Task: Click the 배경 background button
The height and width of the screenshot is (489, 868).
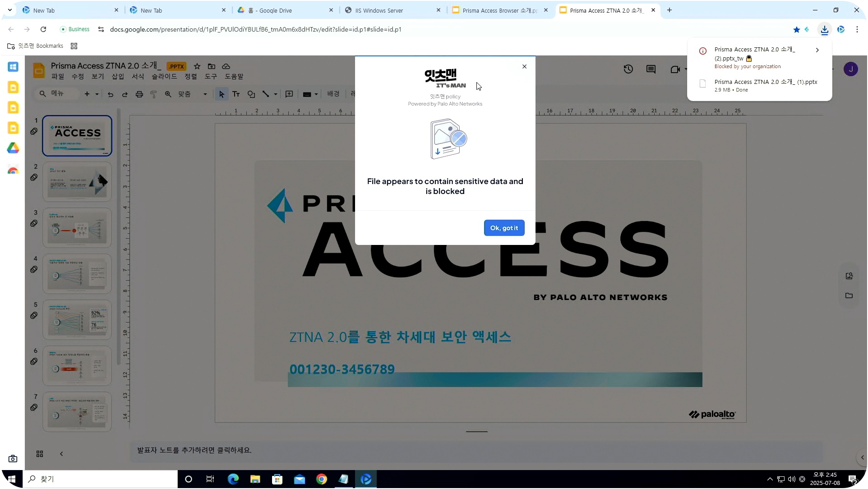Action: [x=333, y=94]
